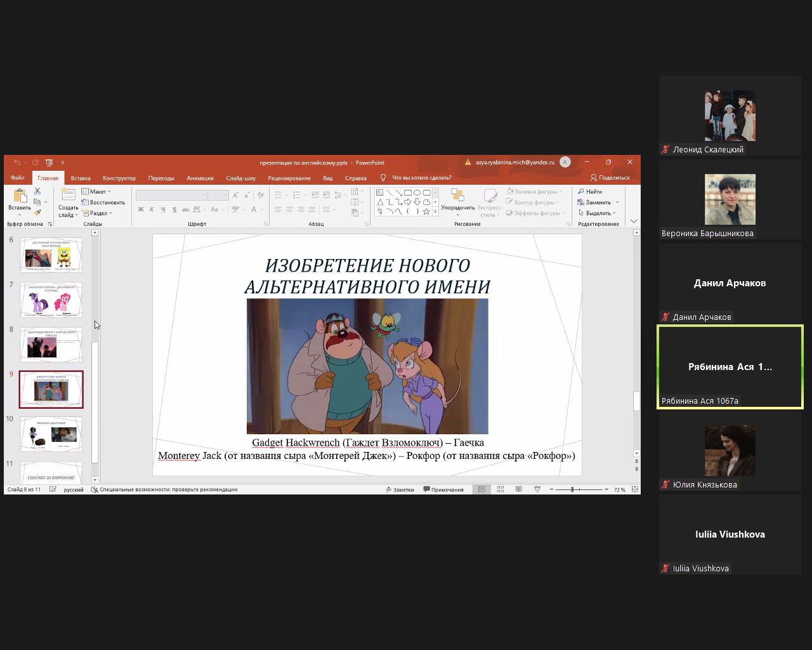Viewport: 812px width, 650px height.
Task: Open the Файл menu
Action: 18,178
